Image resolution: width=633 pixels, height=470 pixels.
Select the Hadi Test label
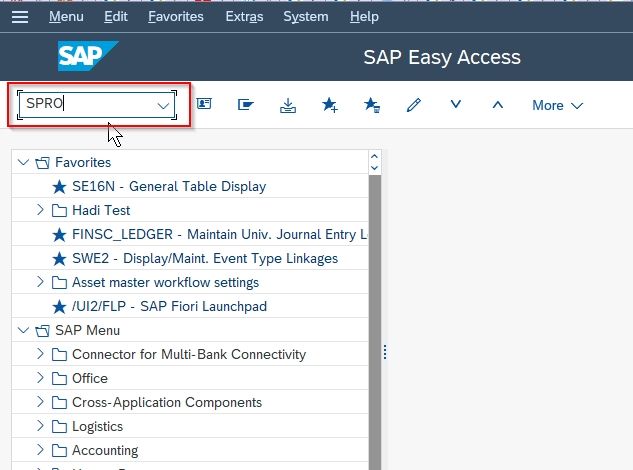101,211
